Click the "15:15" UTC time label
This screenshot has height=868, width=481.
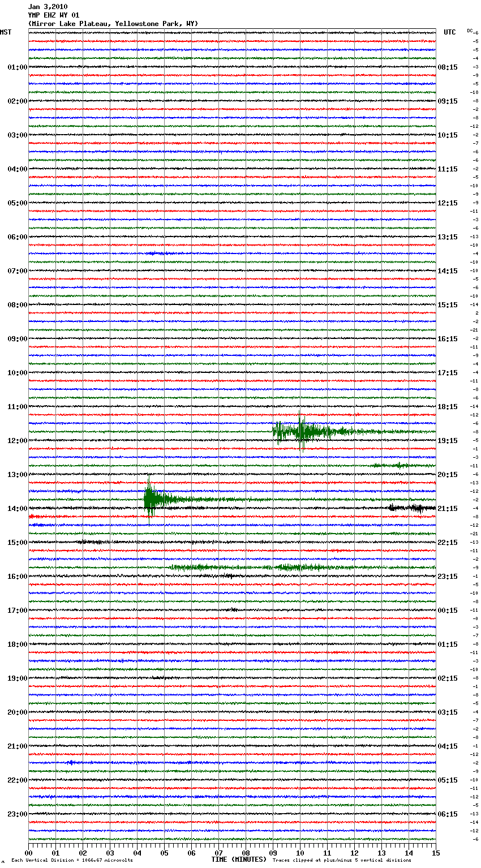(448, 305)
